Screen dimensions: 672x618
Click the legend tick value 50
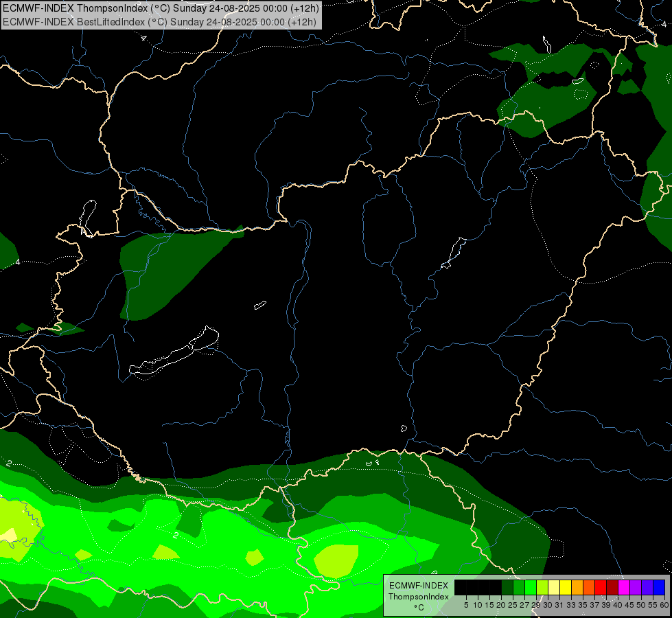[642, 605]
